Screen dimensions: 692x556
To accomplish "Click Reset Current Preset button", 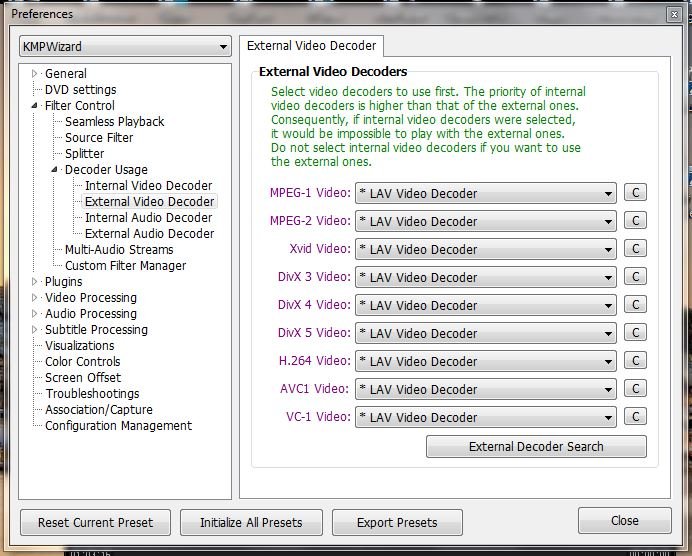I will coord(95,522).
